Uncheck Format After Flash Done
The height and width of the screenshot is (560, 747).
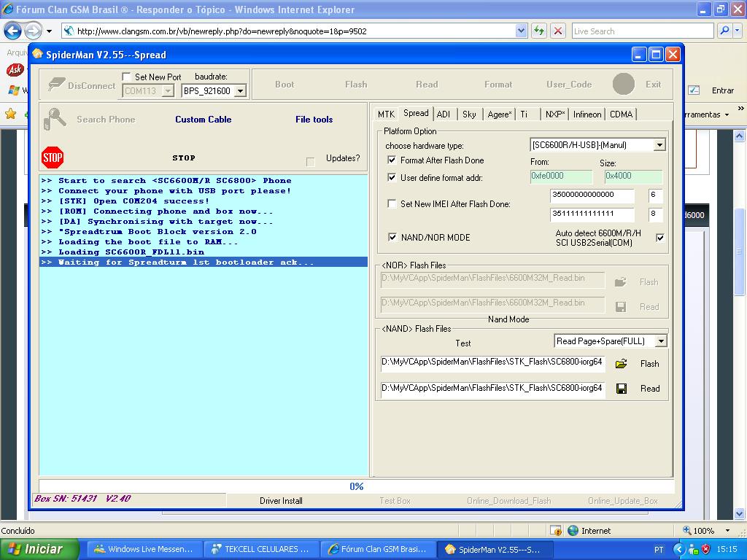pos(392,160)
